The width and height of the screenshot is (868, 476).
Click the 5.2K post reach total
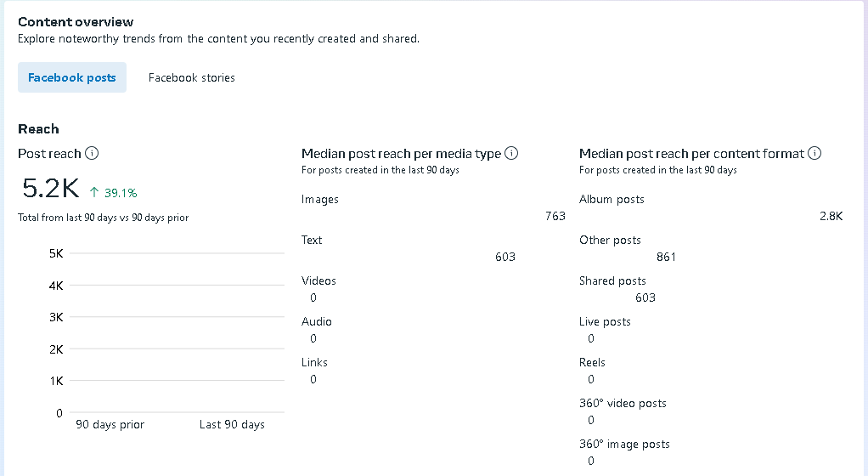coord(50,189)
